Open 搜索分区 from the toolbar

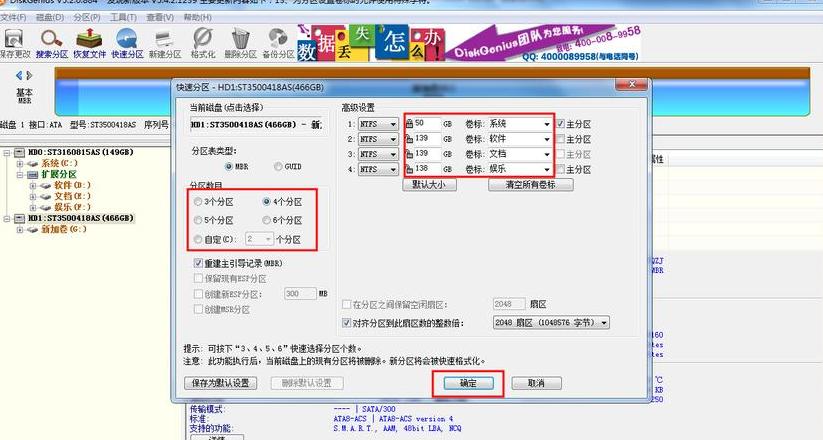coord(51,43)
